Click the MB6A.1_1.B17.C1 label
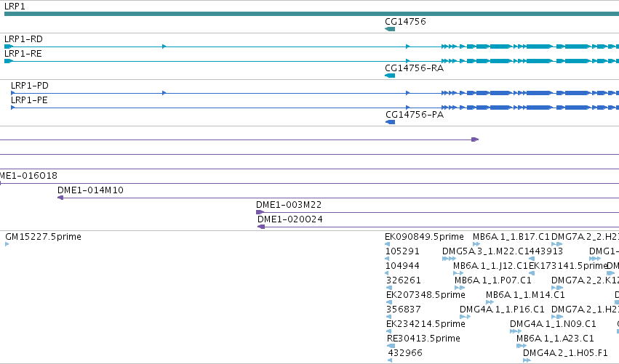The image size is (619, 364). [x=511, y=237]
